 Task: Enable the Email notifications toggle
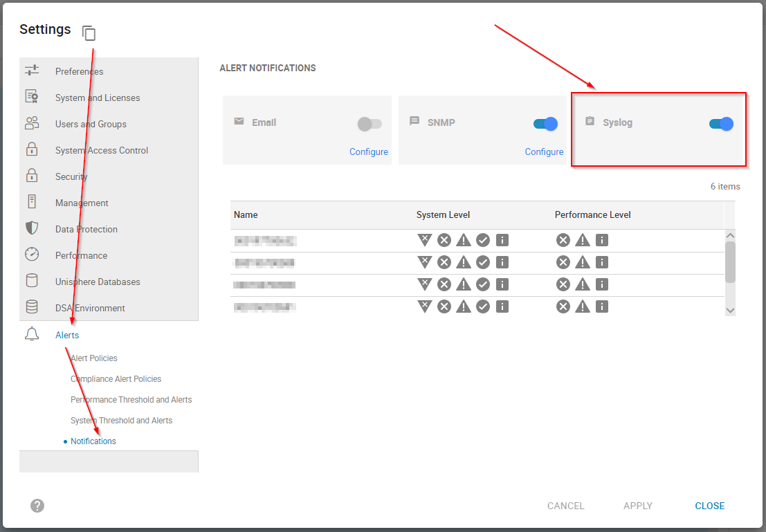pyautogui.click(x=369, y=122)
